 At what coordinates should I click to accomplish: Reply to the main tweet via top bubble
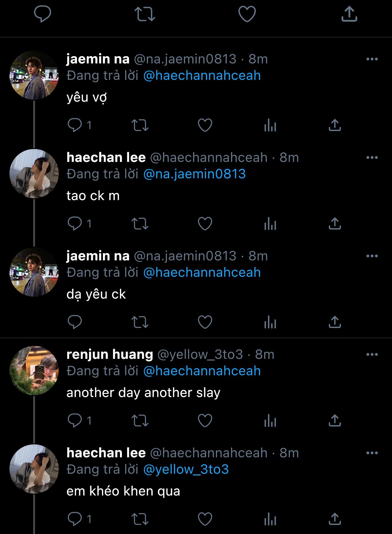[42, 14]
